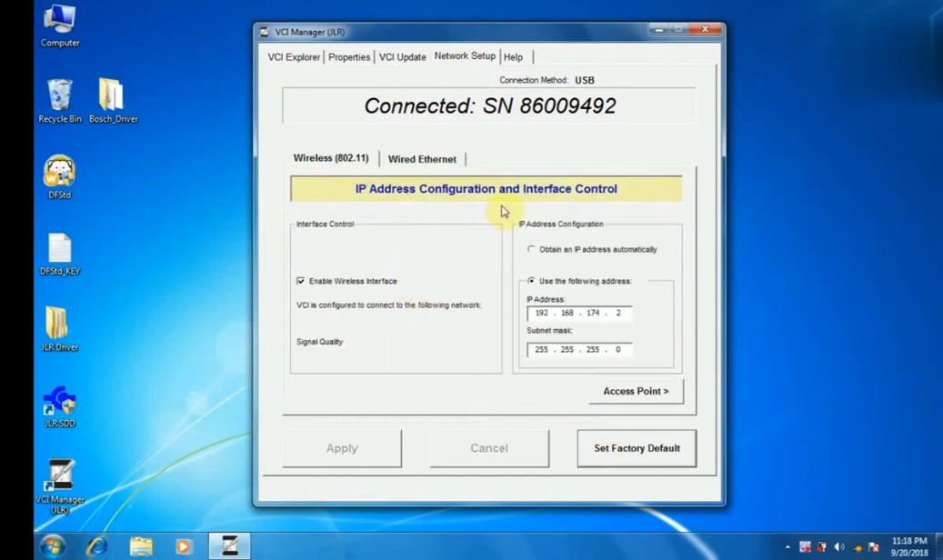Open Windows Explorer from the taskbar
943x560 pixels.
141,546
